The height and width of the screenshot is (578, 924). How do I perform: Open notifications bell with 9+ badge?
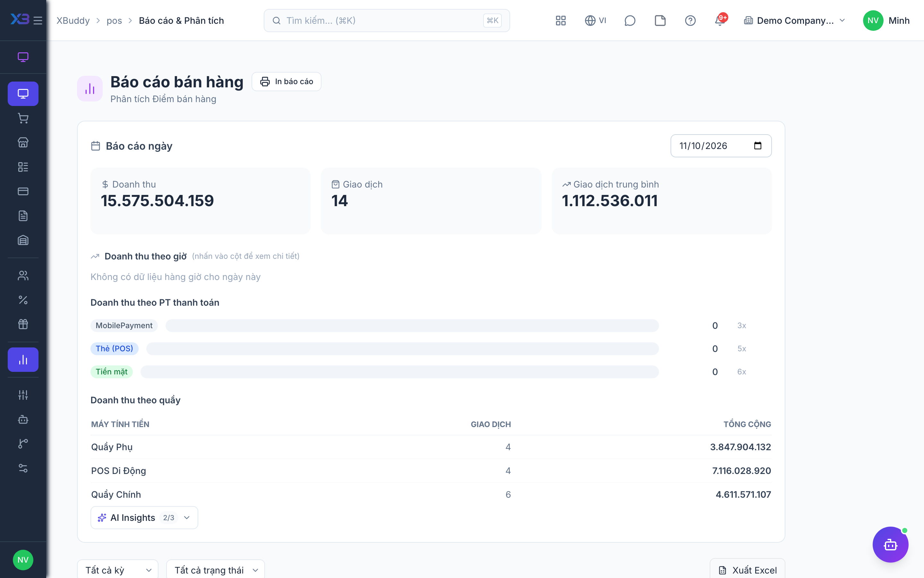pos(720,21)
